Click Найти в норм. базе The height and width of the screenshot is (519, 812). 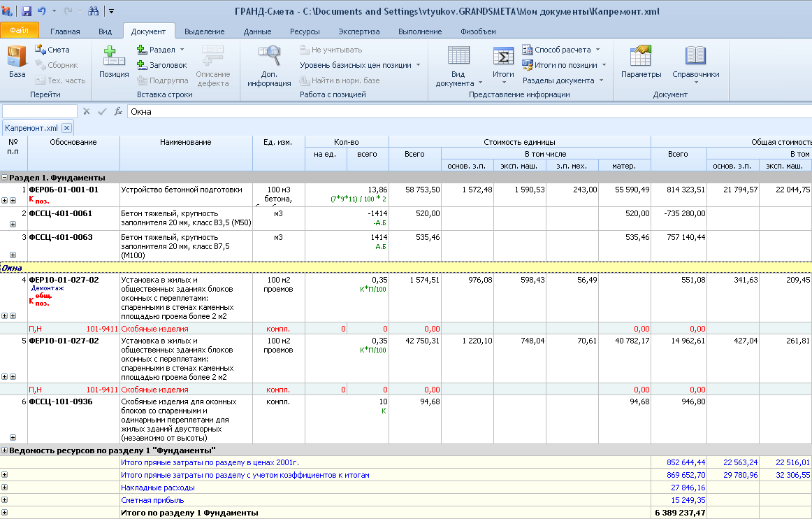pos(340,80)
